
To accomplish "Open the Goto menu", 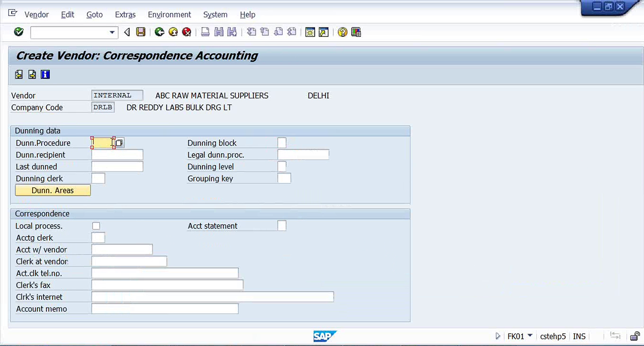I will coord(95,15).
